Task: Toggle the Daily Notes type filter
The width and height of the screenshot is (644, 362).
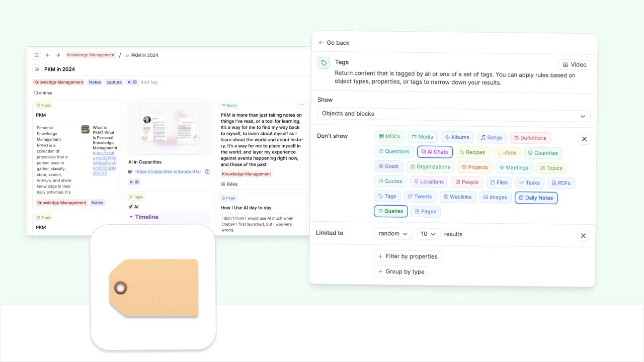Action: [536, 198]
